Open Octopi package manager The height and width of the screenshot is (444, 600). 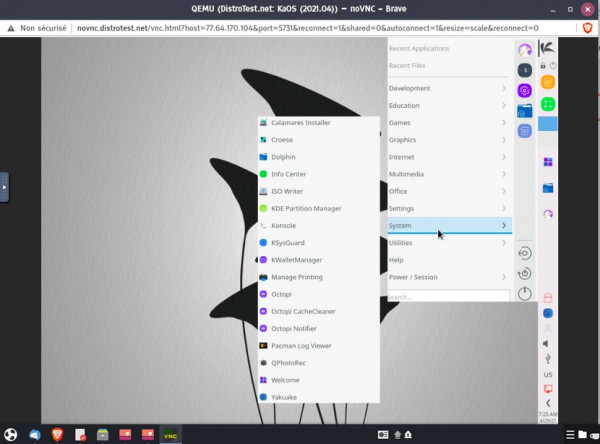pos(281,294)
